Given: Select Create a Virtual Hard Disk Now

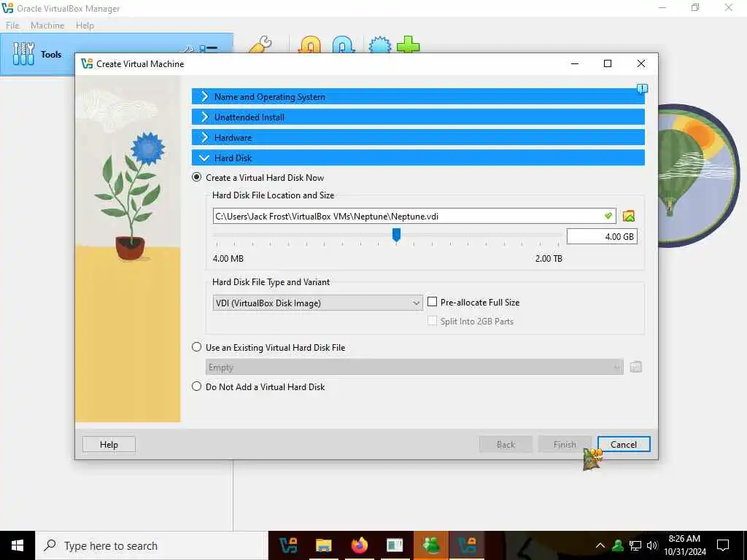Looking at the screenshot, I should pyautogui.click(x=196, y=177).
